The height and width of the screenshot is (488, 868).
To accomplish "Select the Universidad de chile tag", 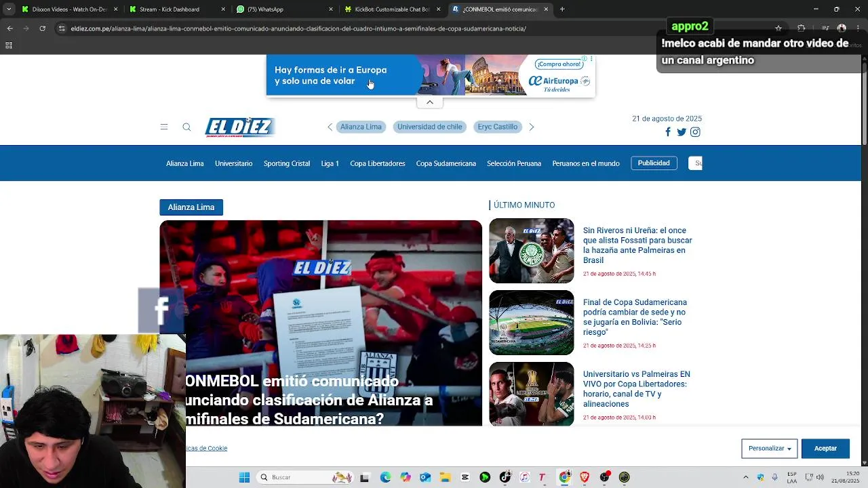I will (x=430, y=127).
